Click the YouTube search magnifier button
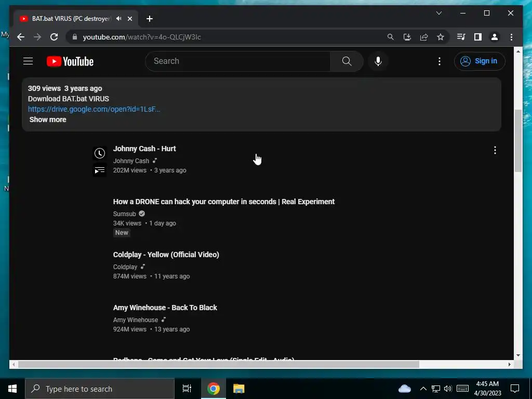The height and width of the screenshot is (399, 532). click(x=347, y=61)
